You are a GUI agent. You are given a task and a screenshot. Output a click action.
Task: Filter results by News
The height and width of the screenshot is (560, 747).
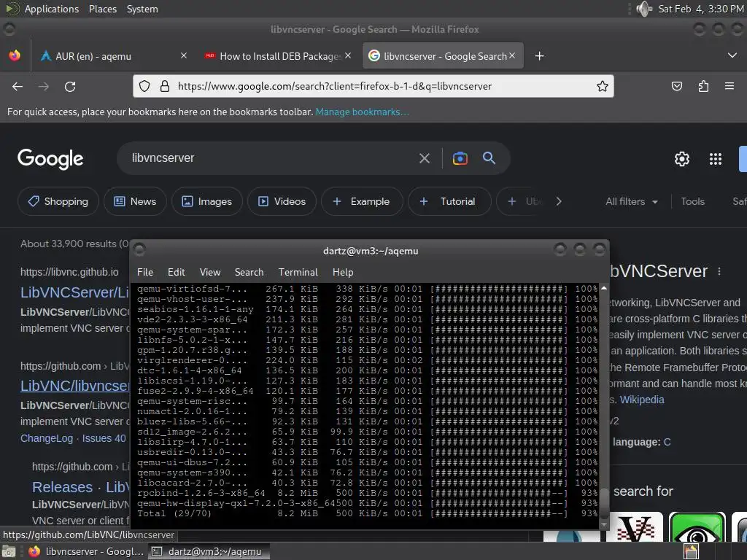pos(135,201)
